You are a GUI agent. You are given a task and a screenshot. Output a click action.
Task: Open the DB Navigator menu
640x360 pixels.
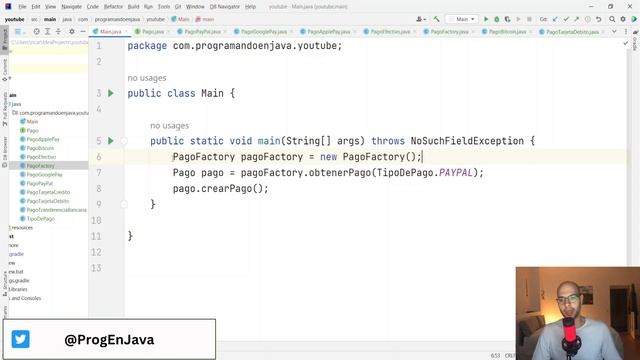[224, 7]
